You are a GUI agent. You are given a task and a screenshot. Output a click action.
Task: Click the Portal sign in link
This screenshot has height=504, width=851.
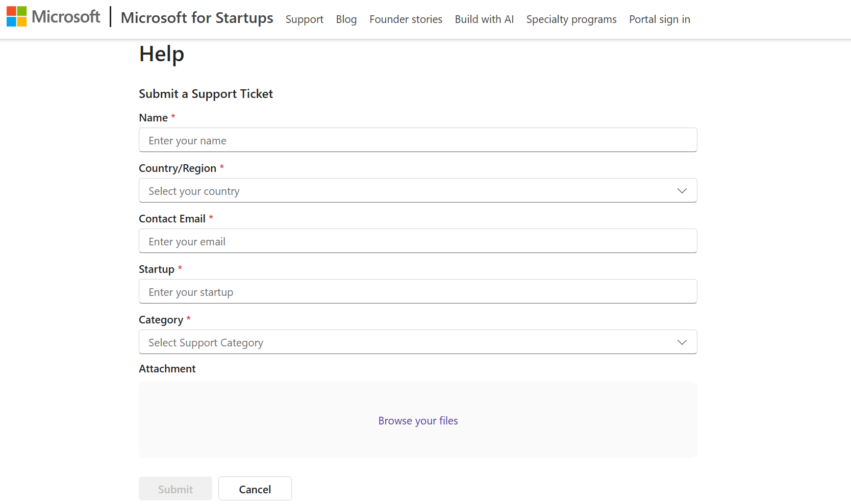[659, 19]
